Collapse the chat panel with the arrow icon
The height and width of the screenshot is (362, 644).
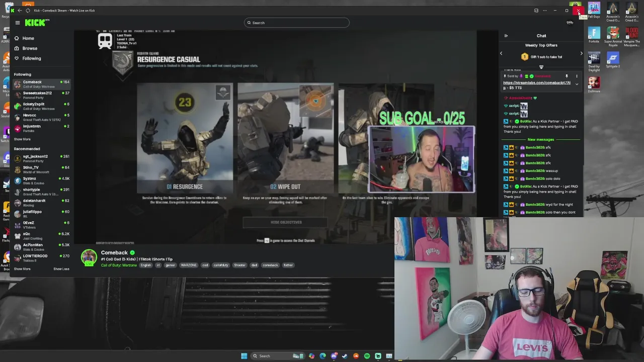506,36
